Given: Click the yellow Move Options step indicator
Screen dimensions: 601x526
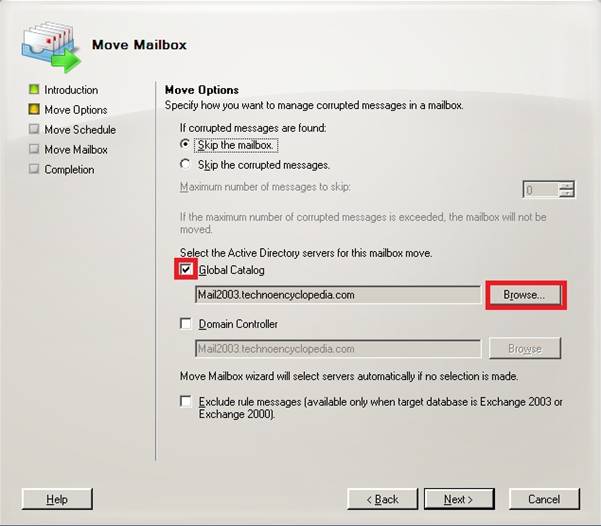Looking at the screenshot, I should click(34, 109).
